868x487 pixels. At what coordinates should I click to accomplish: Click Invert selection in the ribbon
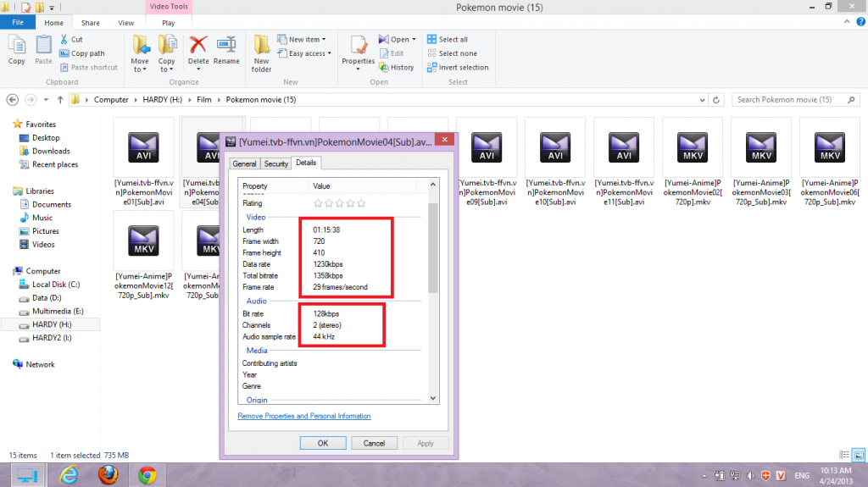(458, 68)
